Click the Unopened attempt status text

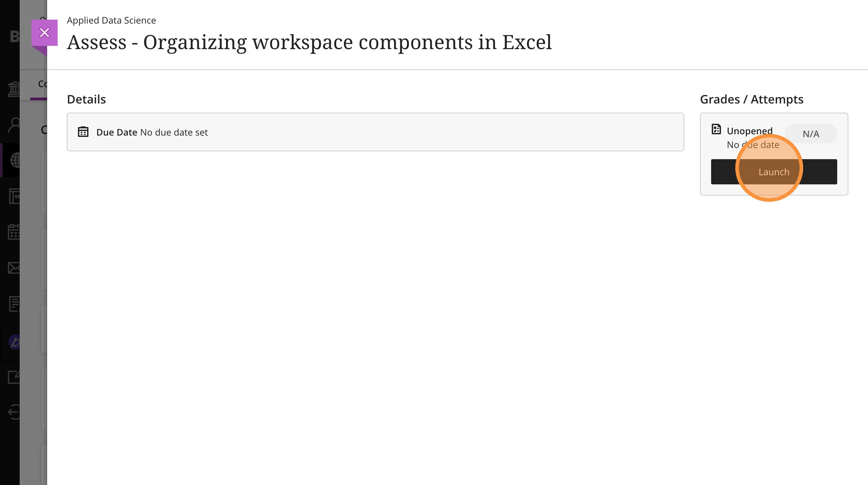point(749,131)
